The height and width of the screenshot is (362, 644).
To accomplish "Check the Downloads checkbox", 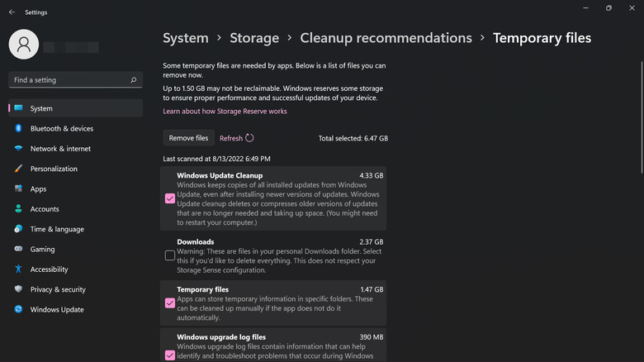I will tap(170, 255).
